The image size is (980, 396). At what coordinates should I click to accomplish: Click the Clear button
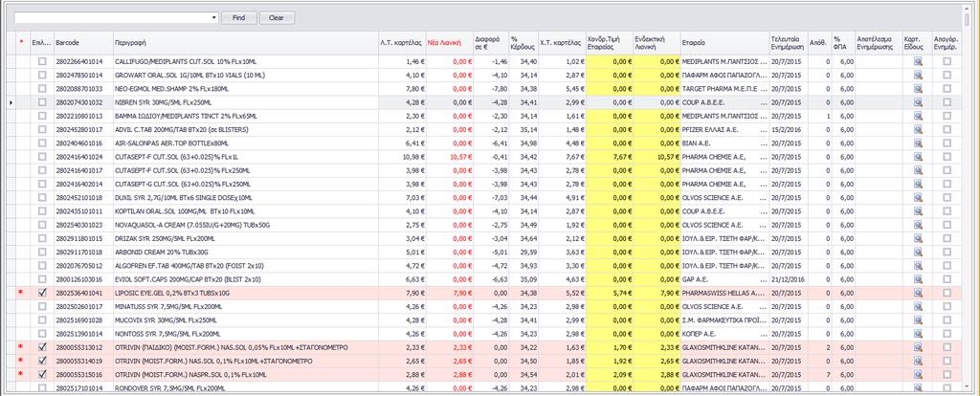277,17
